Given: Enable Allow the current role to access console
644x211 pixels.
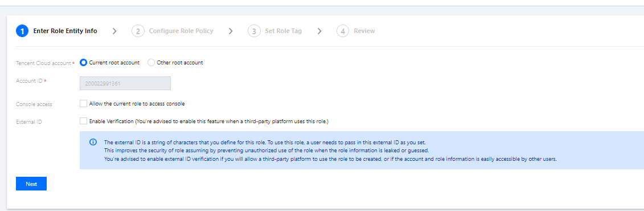Looking at the screenshot, I should [x=84, y=104].
